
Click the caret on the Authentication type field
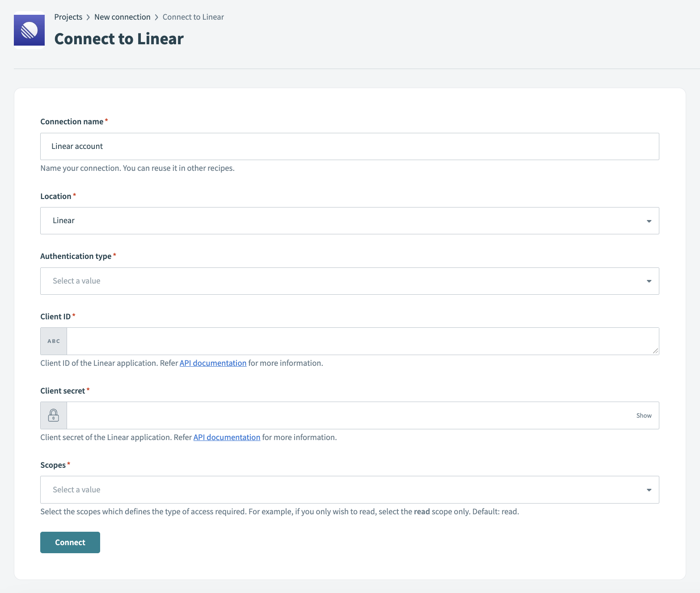649,281
